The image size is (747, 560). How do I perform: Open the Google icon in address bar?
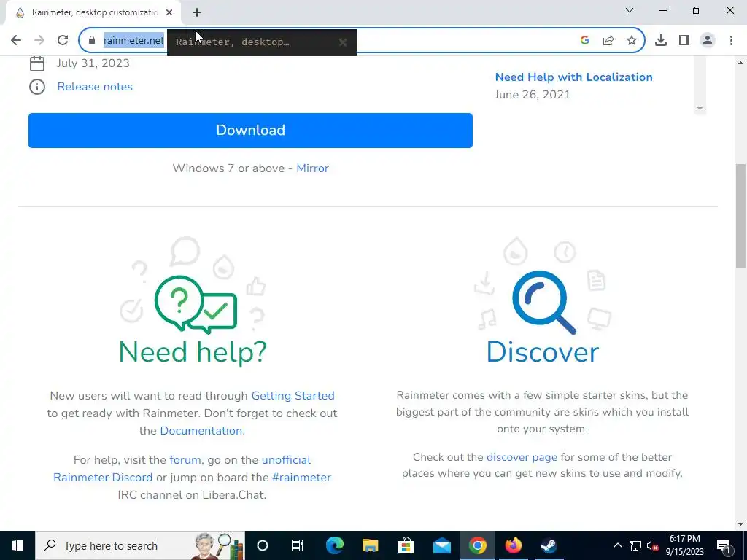click(585, 41)
